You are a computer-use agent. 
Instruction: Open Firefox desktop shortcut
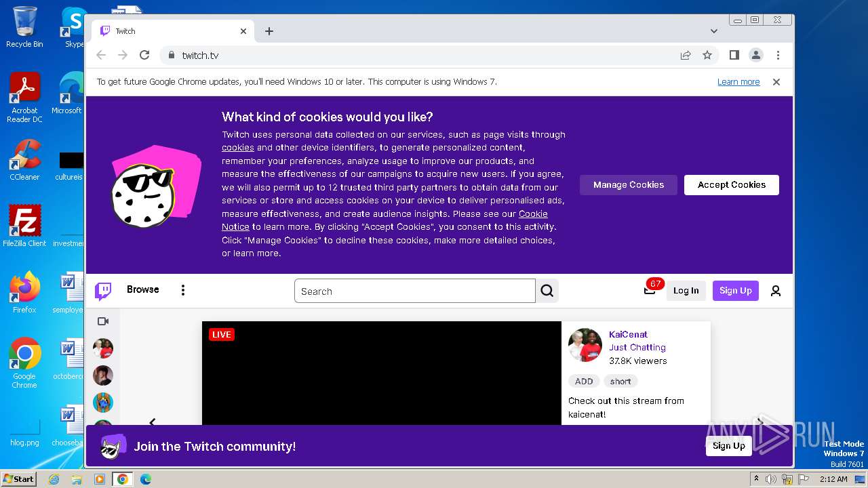pos(24,292)
